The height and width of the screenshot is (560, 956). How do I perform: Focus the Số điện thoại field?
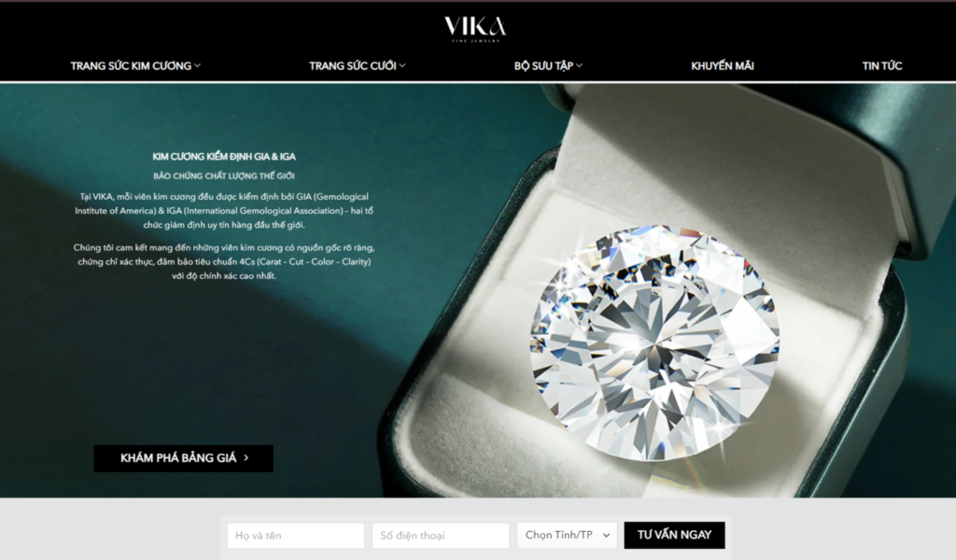(x=441, y=535)
